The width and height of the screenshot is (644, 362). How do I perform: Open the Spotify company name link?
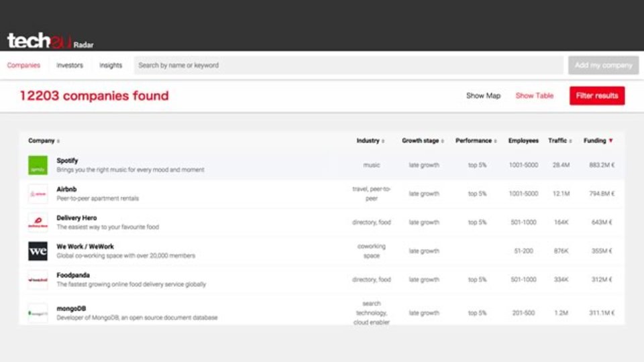tap(67, 160)
